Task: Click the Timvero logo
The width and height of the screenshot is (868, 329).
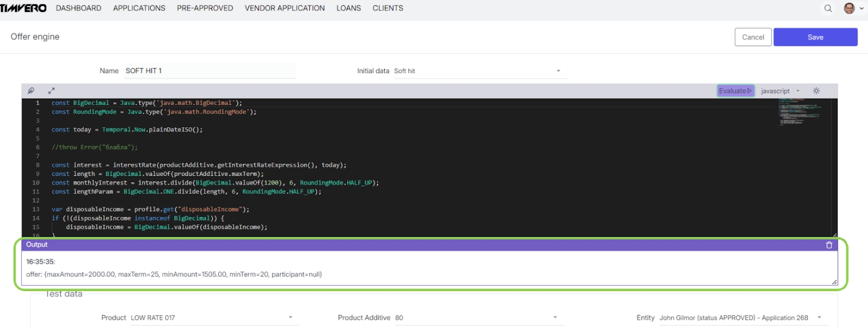Action: 23,8
